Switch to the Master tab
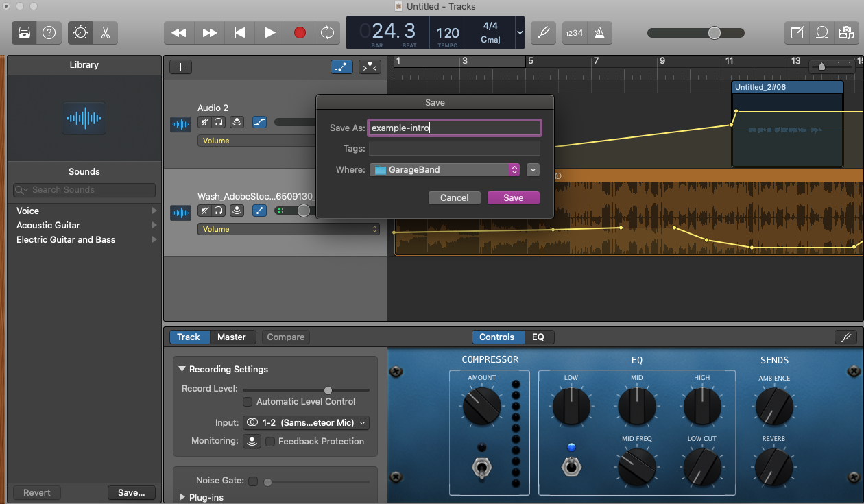The height and width of the screenshot is (504, 864). coord(232,337)
